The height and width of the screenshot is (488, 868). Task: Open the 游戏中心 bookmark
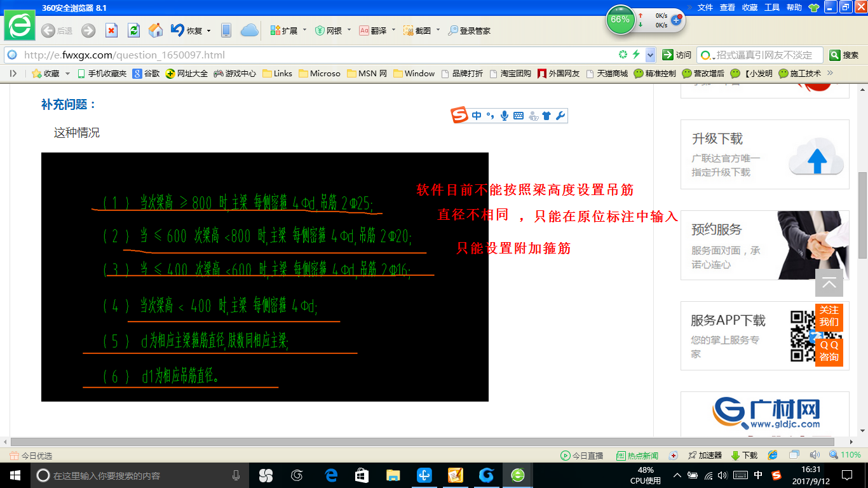pos(235,74)
